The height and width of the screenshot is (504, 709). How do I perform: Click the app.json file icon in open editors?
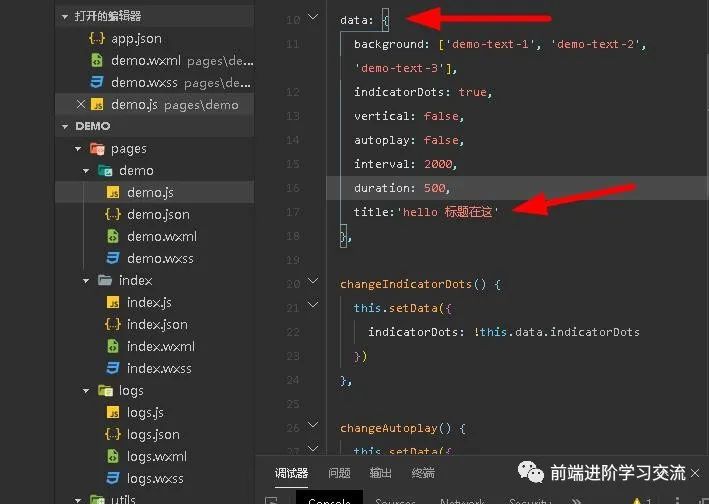[97, 38]
